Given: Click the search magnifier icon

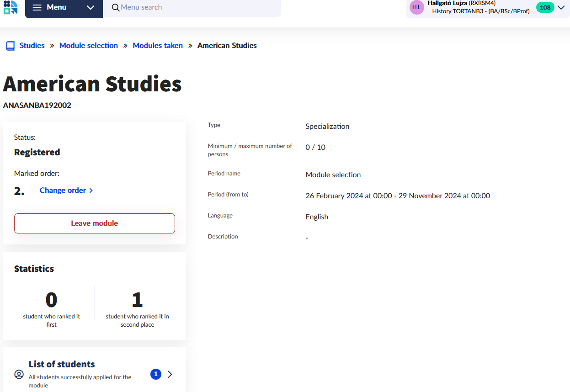Looking at the screenshot, I should [116, 8].
